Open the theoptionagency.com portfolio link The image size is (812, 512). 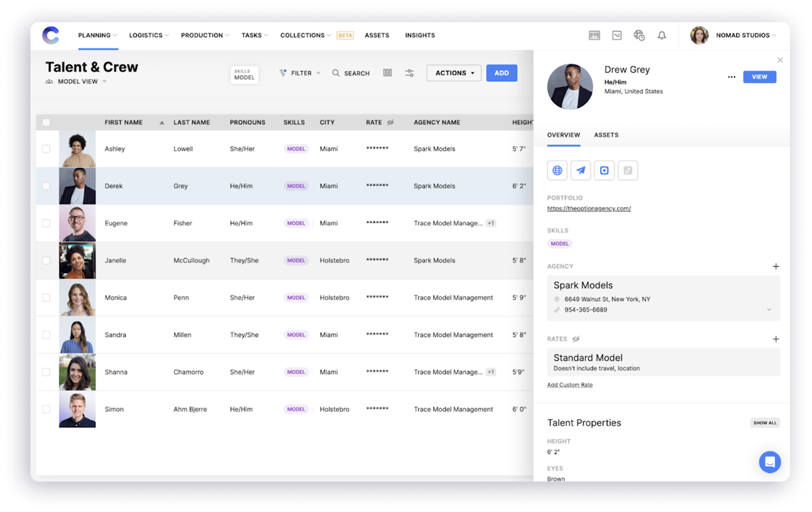coord(589,208)
